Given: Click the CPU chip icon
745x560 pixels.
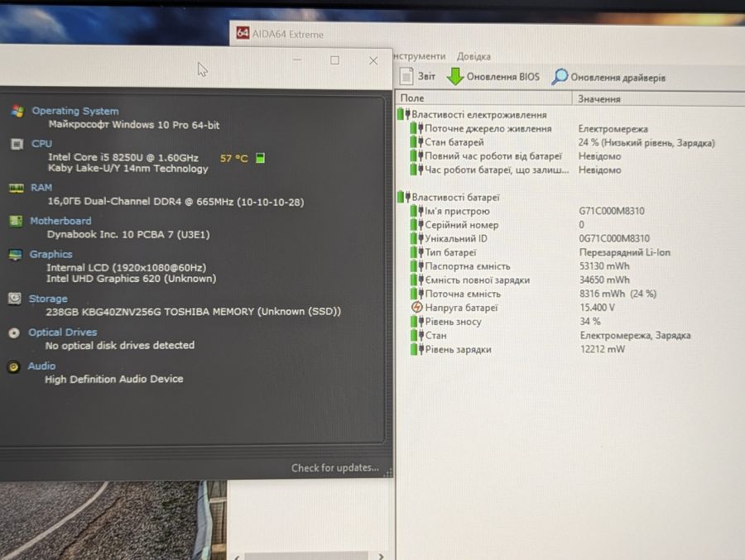Looking at the screenshot, I should tap(17, 144).
